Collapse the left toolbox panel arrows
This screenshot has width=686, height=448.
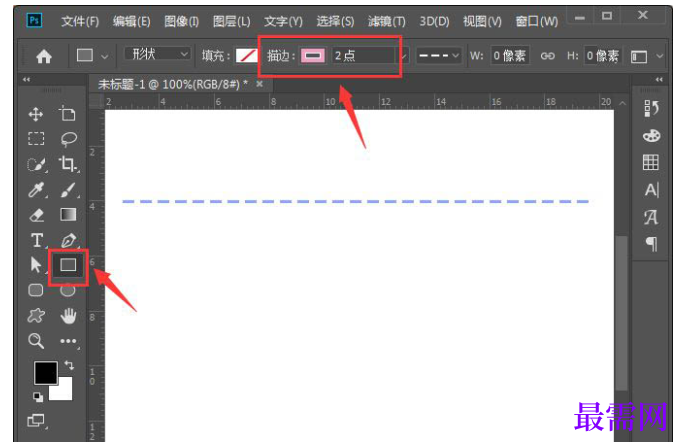coord(26,80)
